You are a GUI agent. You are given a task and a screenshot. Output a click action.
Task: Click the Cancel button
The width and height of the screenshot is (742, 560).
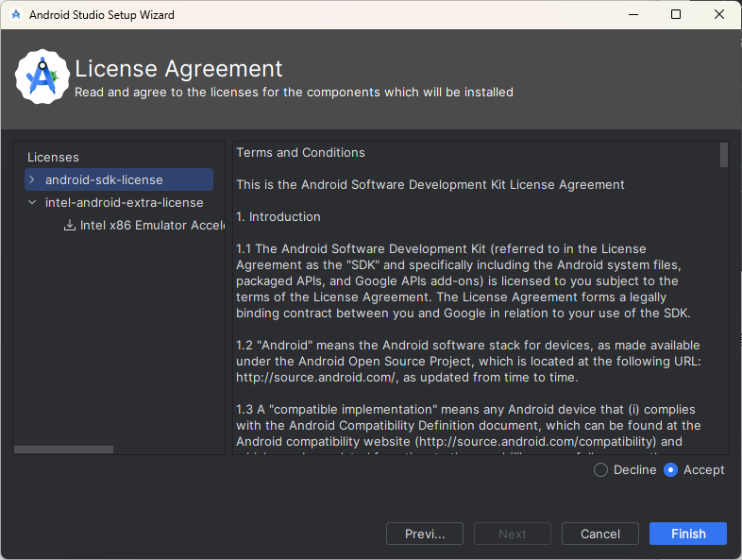point(600,534)
